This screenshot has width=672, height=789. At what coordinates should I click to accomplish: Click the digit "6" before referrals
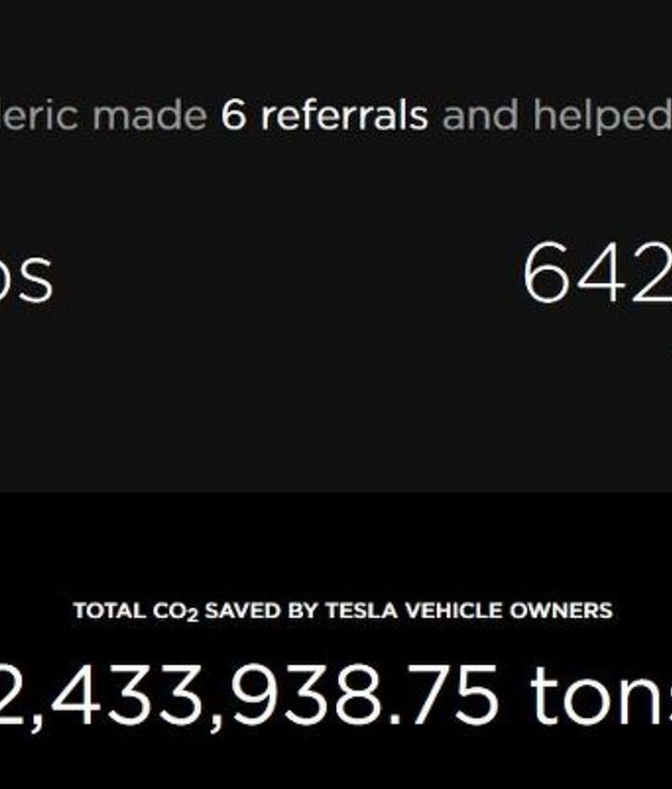(x=234, y=117)
